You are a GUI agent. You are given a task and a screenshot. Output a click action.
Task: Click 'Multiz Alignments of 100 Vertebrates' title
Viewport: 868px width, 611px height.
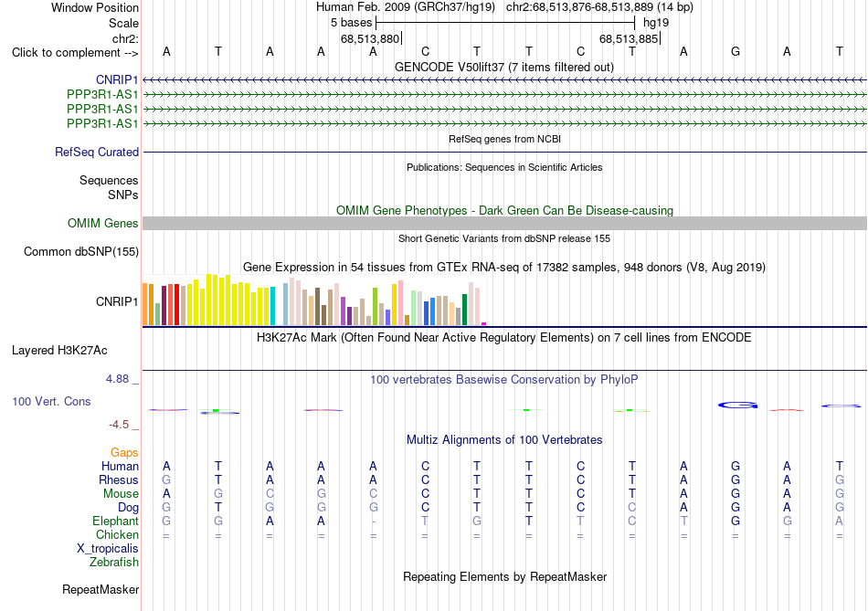click(x=504, y=440)
